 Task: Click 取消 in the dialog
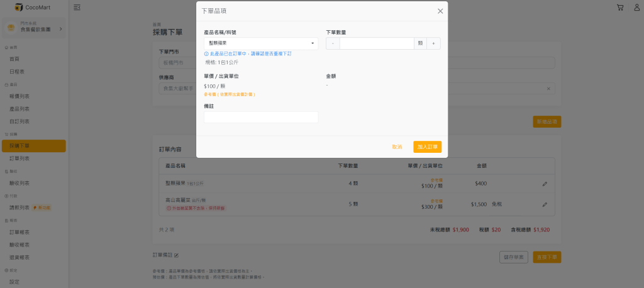pos(397,147)
